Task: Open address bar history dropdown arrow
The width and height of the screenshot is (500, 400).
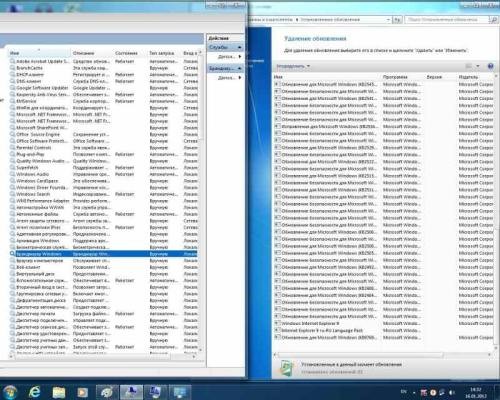Action: pyautogui.click(x=388, y=20)
